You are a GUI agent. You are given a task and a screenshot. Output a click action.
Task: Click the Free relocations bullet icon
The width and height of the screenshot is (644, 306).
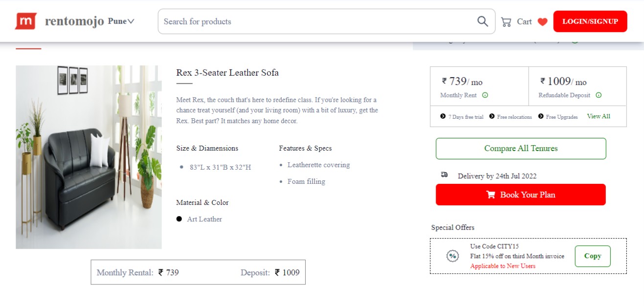coord(492,116)
